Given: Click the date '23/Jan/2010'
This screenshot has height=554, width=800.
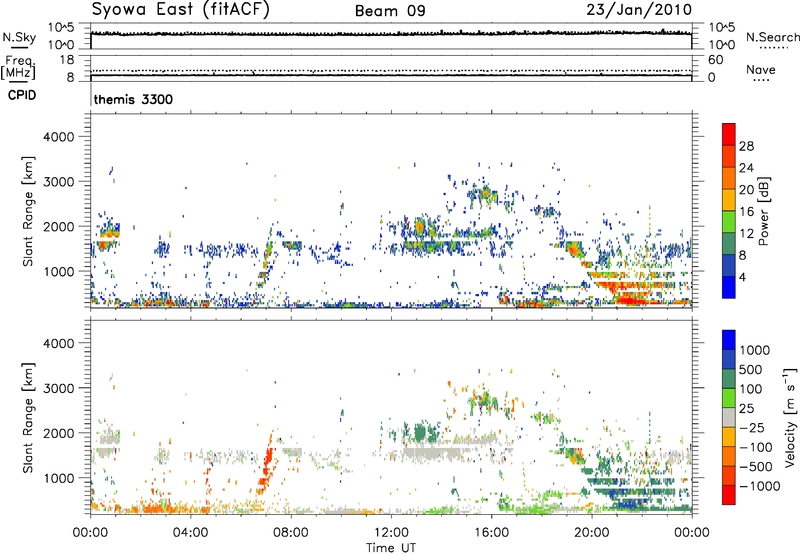Looking at the screenshot, I should 639,10.
